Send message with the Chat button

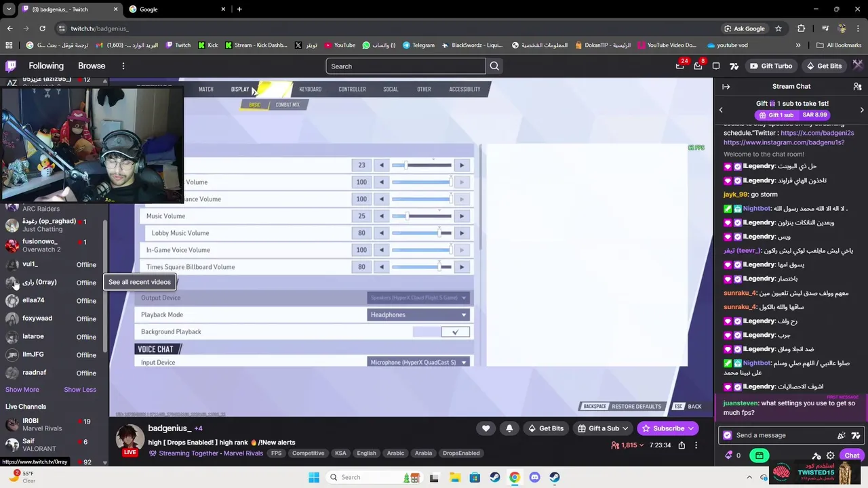pyautogui.click(x=852, y=455)
